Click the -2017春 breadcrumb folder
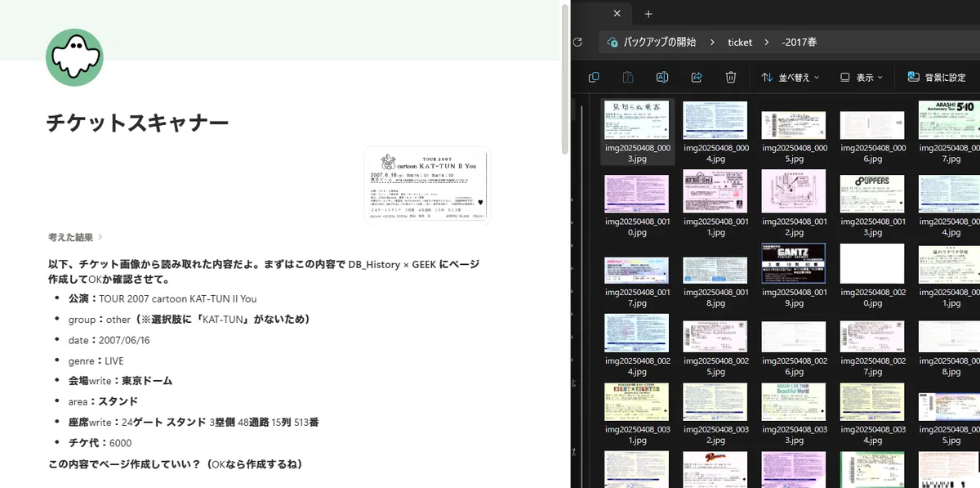Viewport: 980px width, 488px height. tap(800, 43)
